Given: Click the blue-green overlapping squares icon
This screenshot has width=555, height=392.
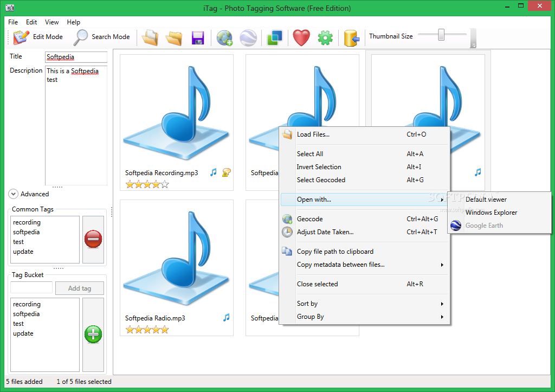Looking at the screenshot, I should click(x=275, y=37).
